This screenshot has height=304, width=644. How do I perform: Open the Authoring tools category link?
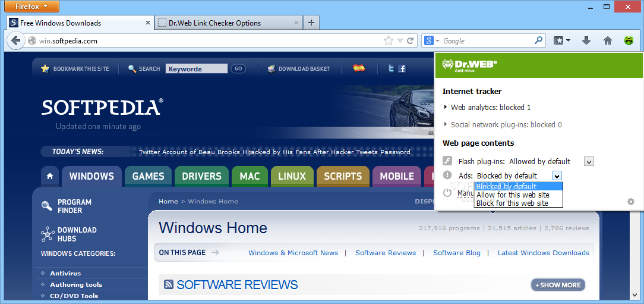[x=76, y=284]
